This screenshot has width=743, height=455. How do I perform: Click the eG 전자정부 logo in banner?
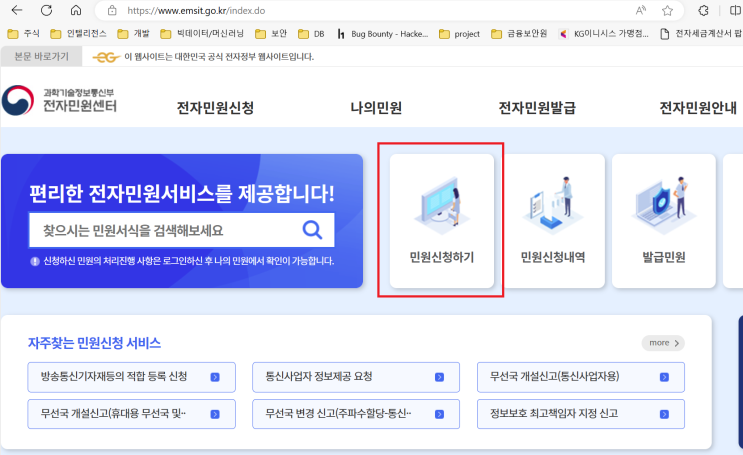[105, 57]
